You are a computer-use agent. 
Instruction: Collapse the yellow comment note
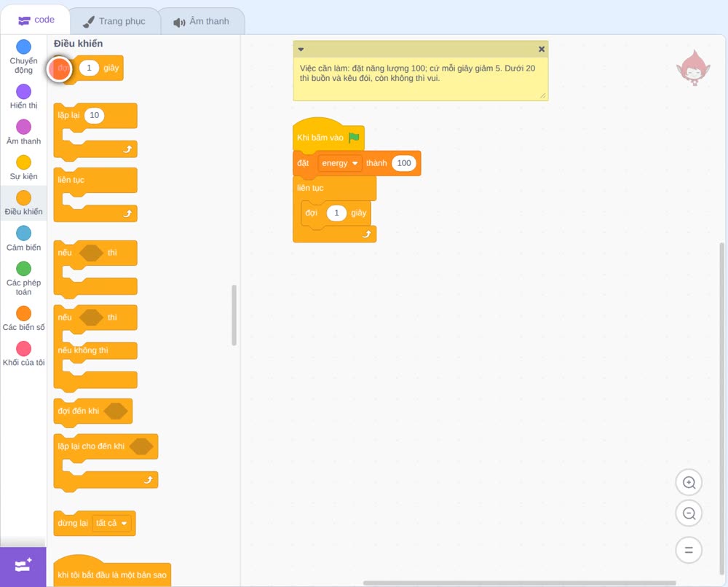coord(301,50)
